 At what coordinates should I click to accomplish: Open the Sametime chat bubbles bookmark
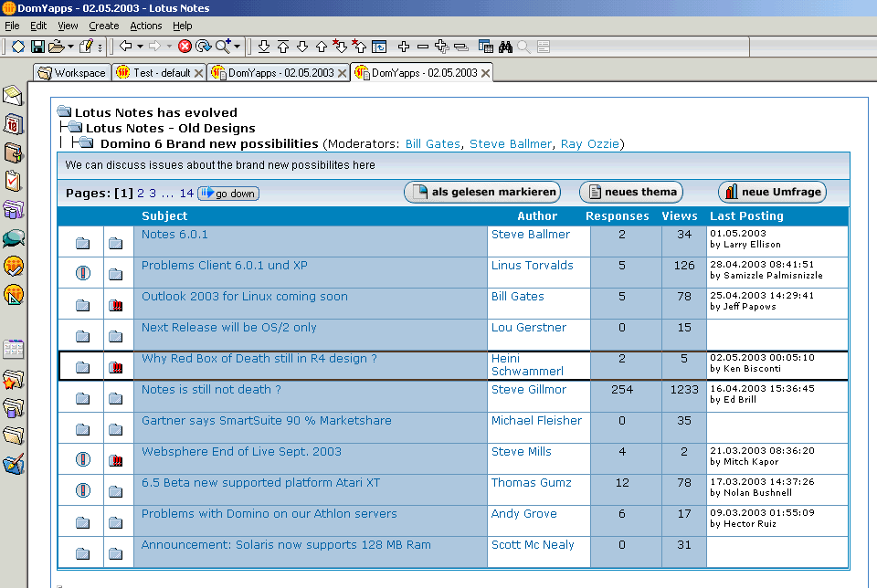(x=13, y=238)
